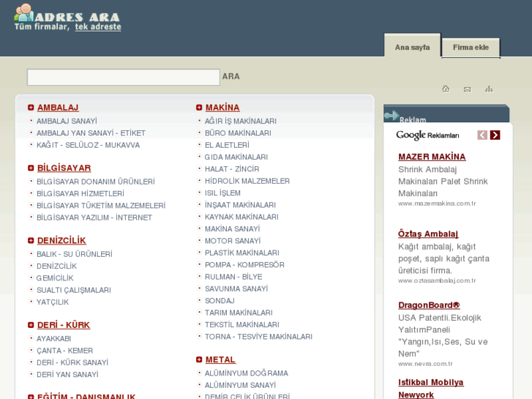532x399 pixels.
Task: Open BALIK - SU ÜRÜNLERİ
Action: 75,254
